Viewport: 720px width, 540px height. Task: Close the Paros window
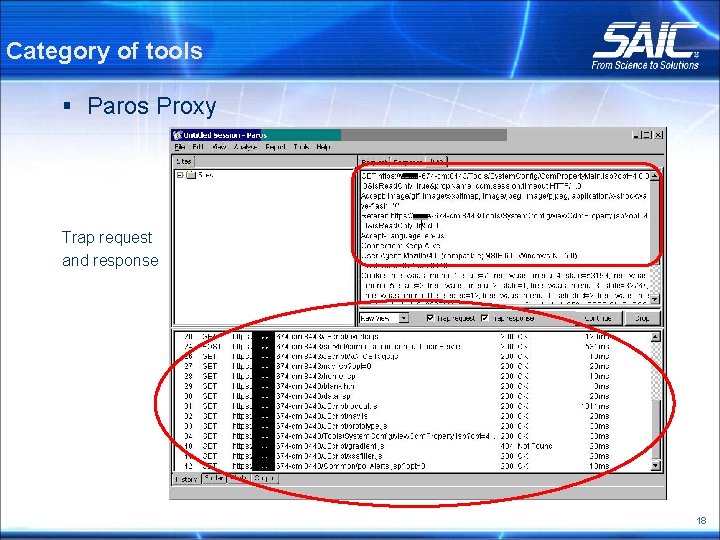(658, 135)
